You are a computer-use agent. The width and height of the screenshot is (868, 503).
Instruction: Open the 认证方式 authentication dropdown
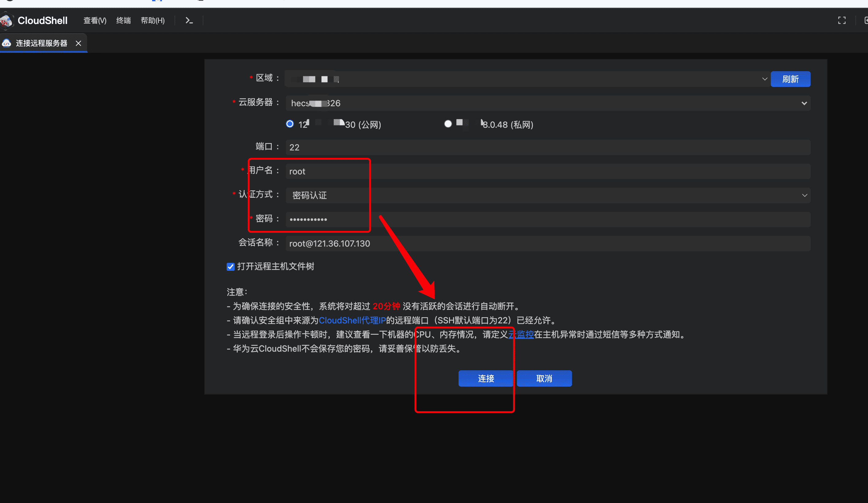click(804, 196)
